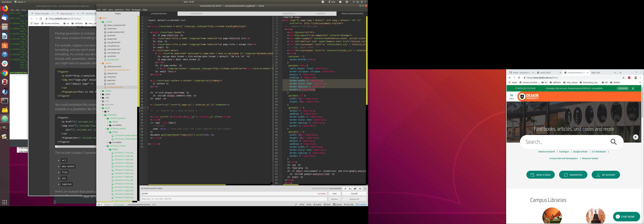Open the Deakin site hamburger Menu

click(x=511, y=96)
